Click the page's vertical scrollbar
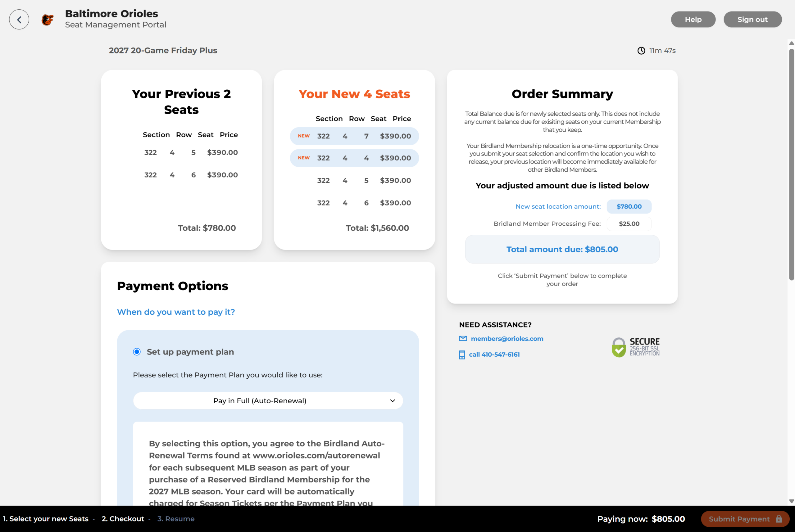 792,165
